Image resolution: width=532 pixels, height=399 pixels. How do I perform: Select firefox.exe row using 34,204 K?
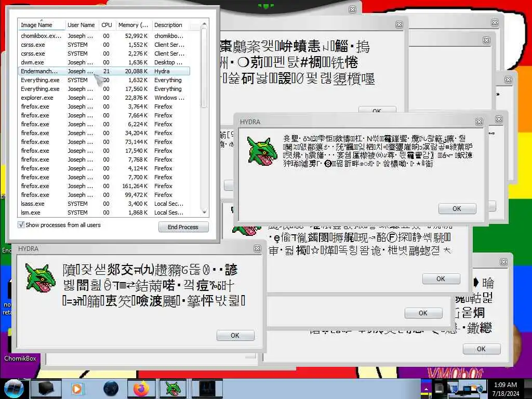point(104,132)
